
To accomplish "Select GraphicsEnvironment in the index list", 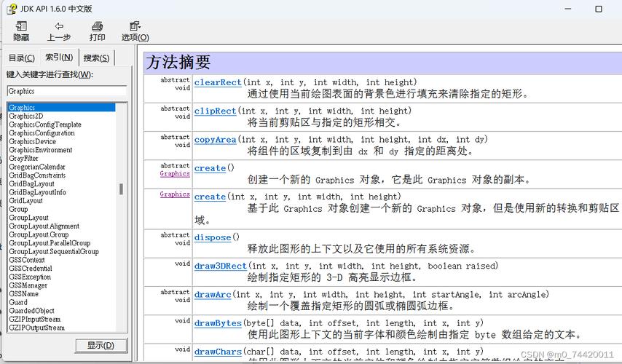I will [41, 150].
